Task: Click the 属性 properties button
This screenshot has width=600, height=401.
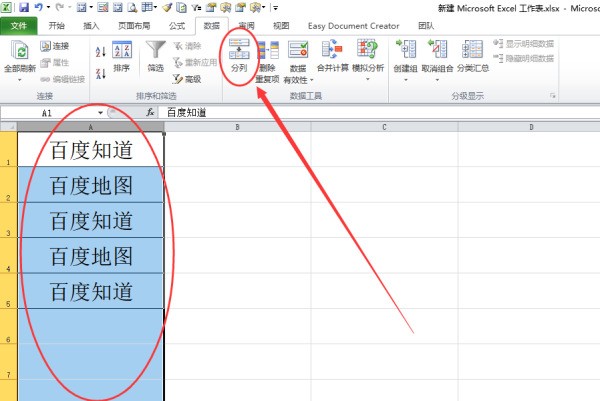Action: (55, 62)
